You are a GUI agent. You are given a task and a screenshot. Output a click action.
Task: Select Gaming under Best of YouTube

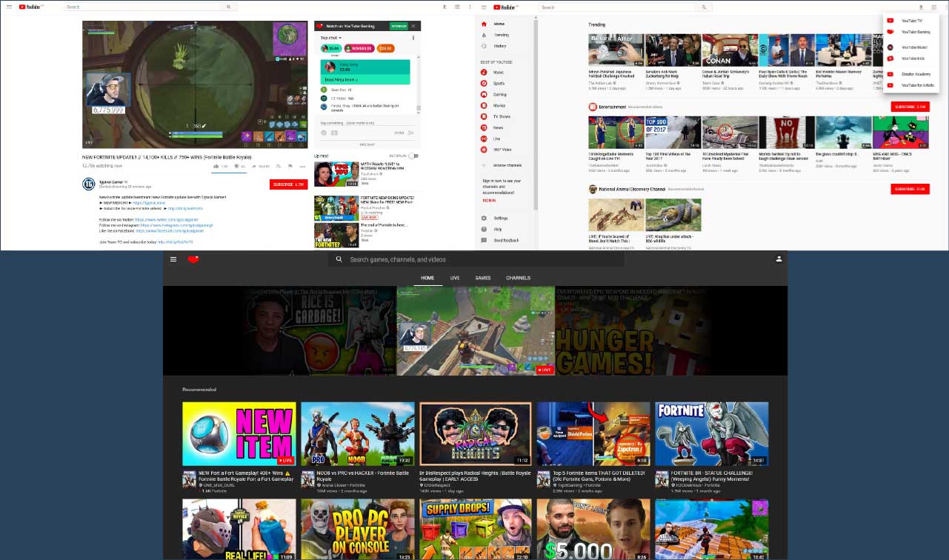pos(500,95)
